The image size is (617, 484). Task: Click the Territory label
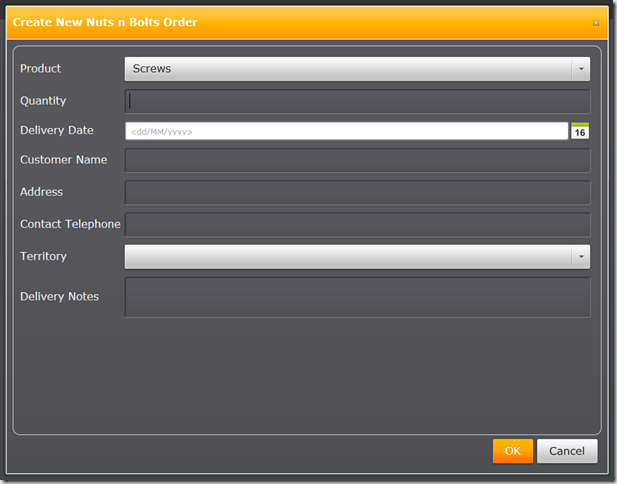pos(43,257)
